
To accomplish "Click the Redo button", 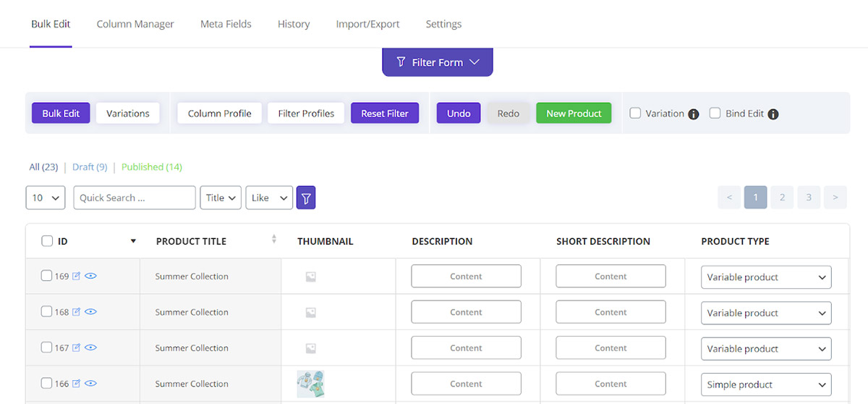I will tap(509, 113).
